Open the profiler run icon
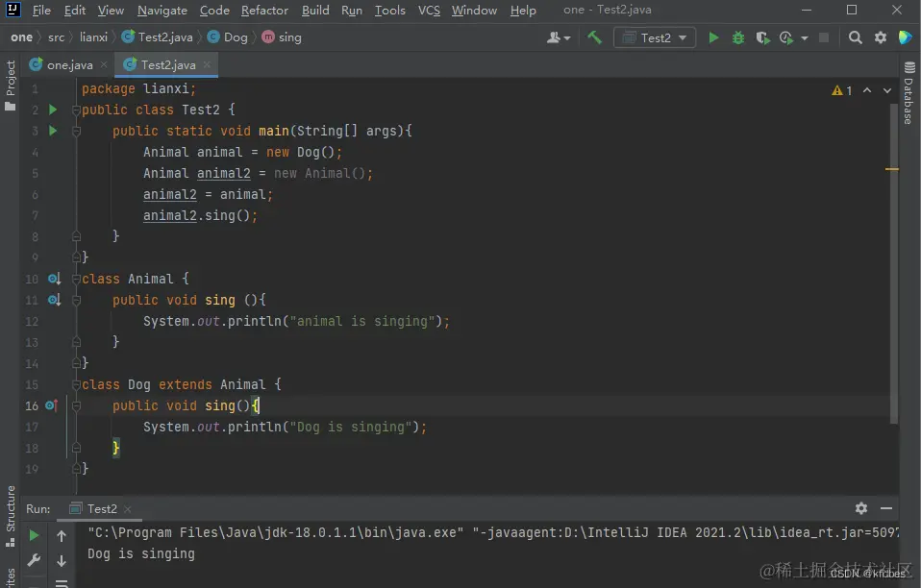The width and height of the screenshot is (921, 588). 785,37
